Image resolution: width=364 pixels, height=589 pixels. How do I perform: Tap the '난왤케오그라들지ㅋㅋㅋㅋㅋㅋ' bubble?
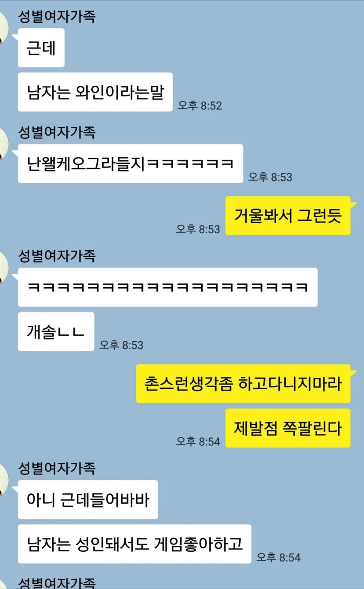pyautogui.click(x=131, y=164)
